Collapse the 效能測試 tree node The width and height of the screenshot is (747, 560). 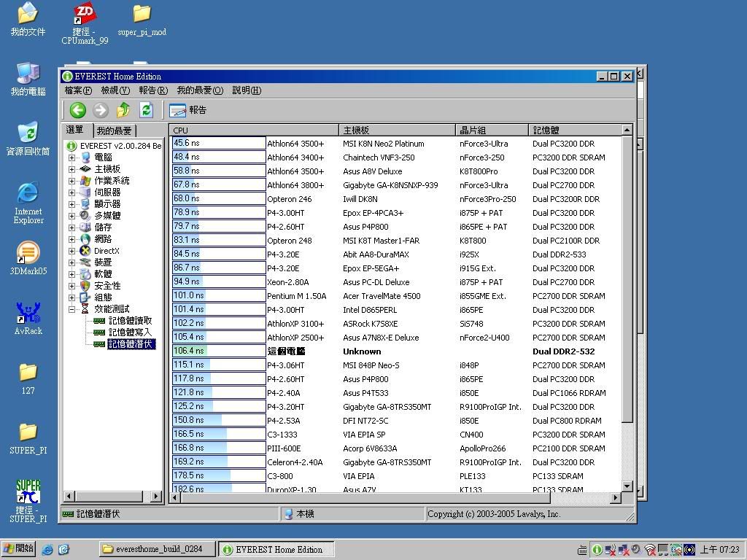[71, 309]
